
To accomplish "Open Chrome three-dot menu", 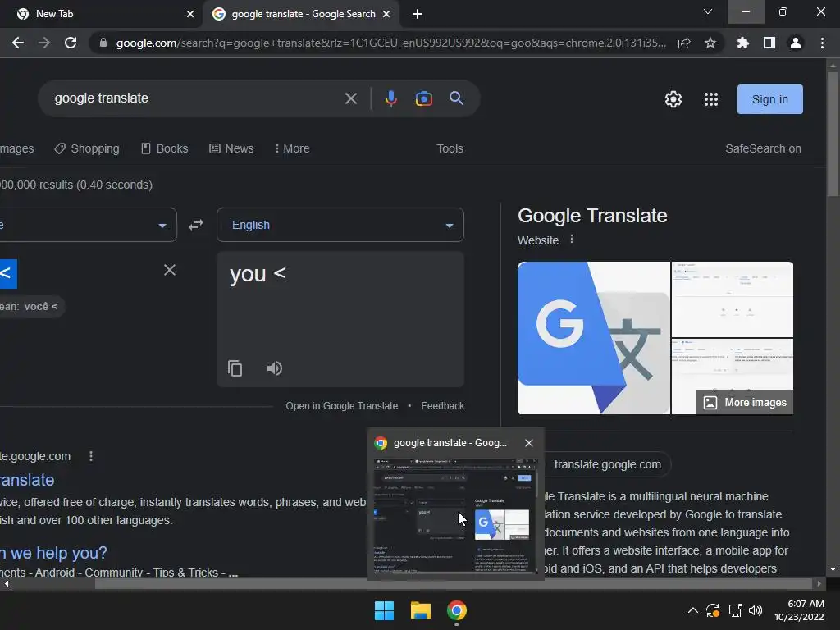I will pos(822,43).
